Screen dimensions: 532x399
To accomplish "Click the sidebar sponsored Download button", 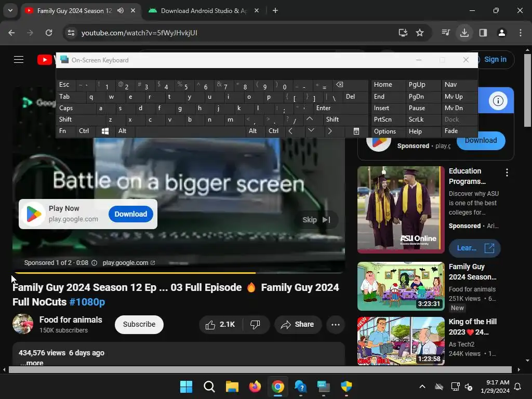I will coord(481,140).
